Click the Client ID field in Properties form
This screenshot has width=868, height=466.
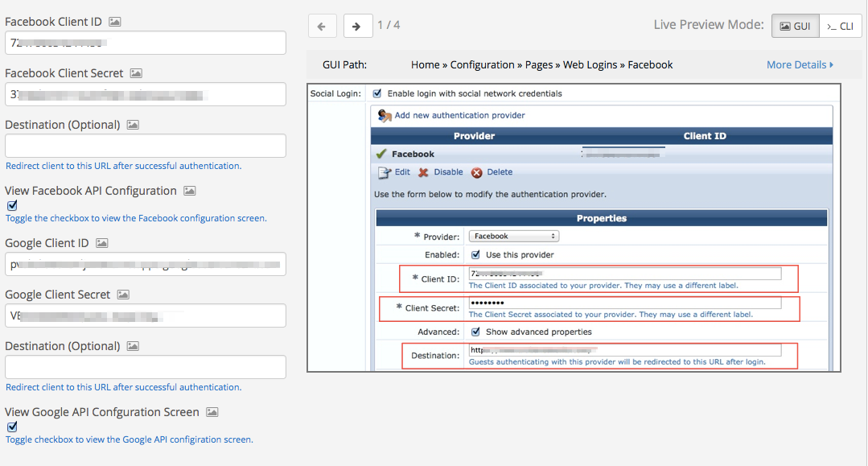click(x=625, y=273)
